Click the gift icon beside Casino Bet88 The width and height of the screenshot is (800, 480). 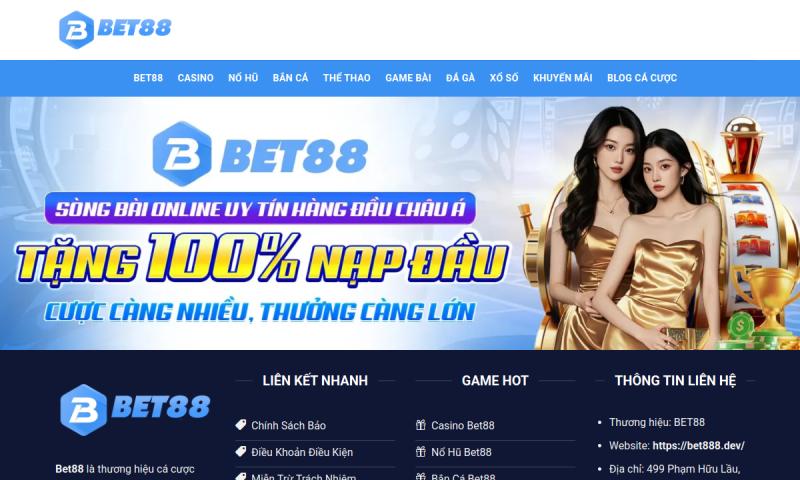click(x=420, y=424)
